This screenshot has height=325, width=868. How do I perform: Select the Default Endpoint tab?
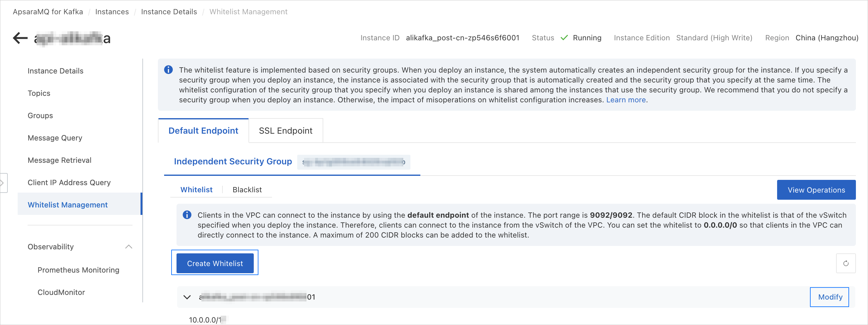tap(203, 131)
